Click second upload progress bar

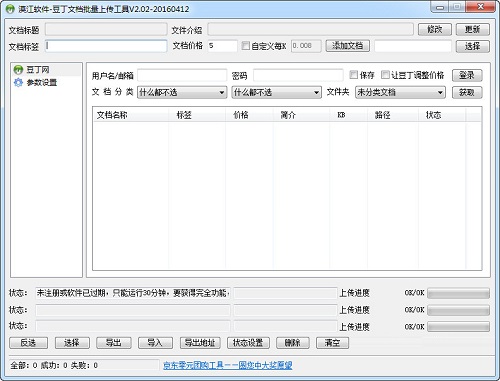click(x=458, y=310)
